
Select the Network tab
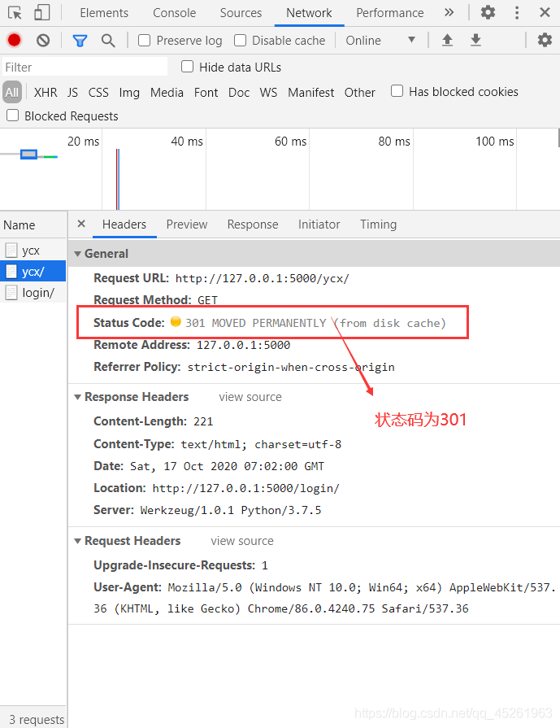point(309,13)
